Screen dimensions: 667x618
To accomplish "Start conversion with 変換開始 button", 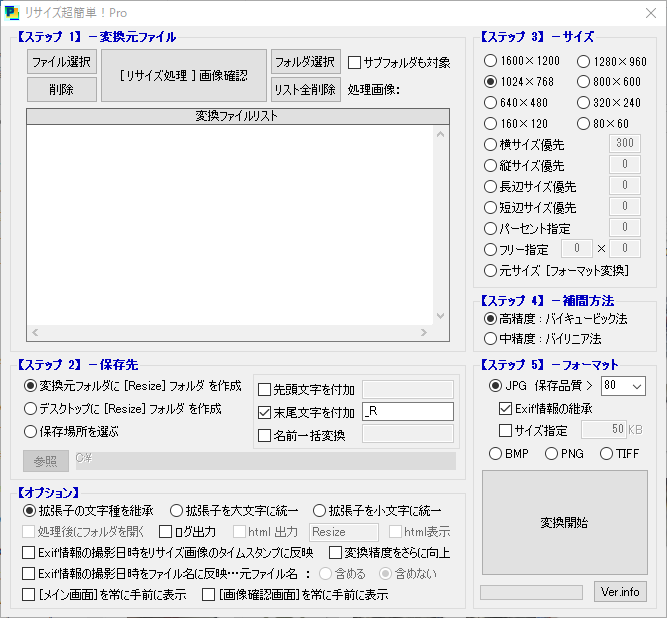I will pyautogui.click(x=564, y=522).
